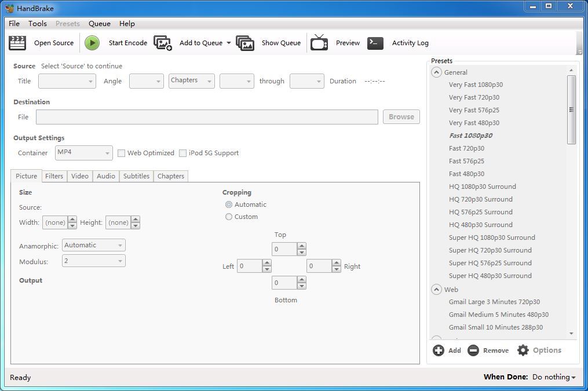The width and height of the screenshot is (588, 391).
Task: Switch to the Chapters tab
Action: pyautogui.click(x=171, y=176)
